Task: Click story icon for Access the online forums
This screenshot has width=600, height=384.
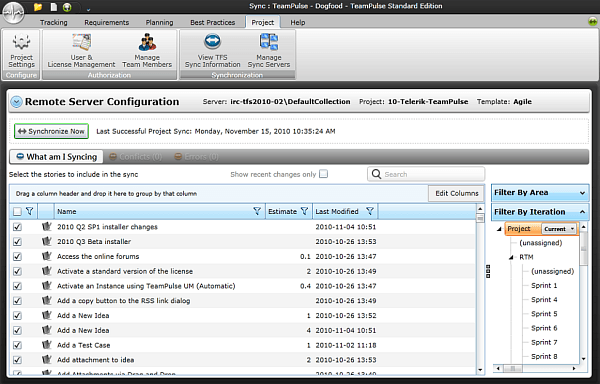Action: 46,256
